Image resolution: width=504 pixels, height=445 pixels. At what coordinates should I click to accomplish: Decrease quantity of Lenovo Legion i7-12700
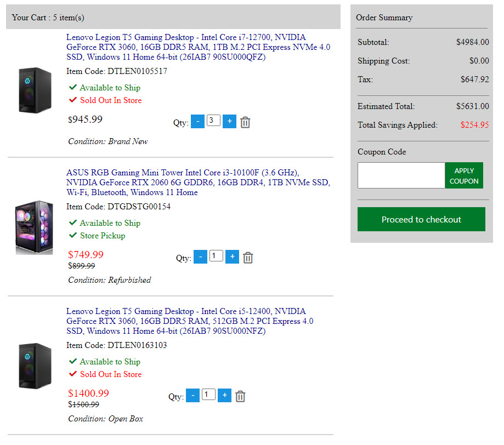(197, 122)
